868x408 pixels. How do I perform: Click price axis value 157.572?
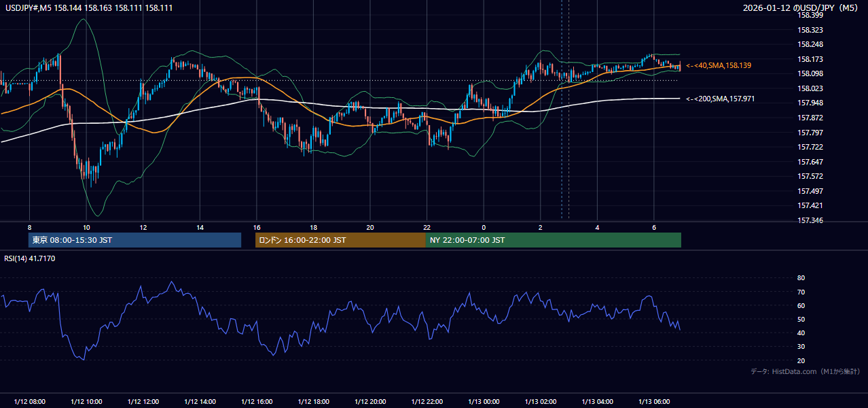coord(812,176)
